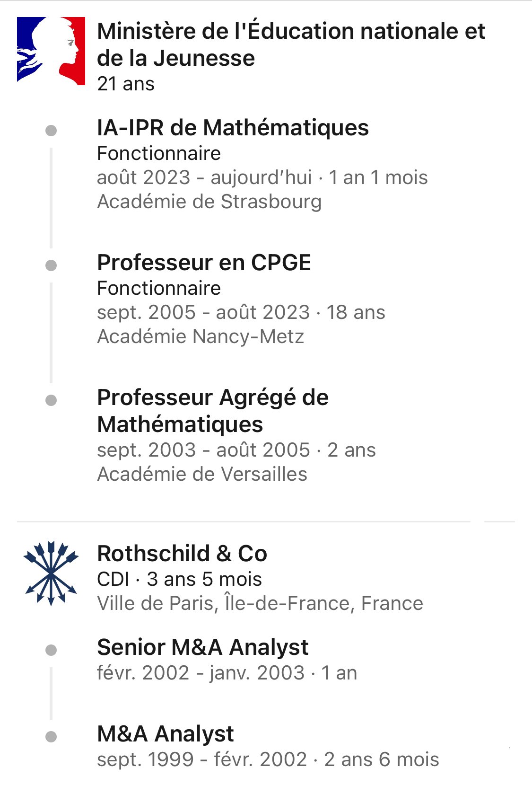Viewport: 532px width, 794px height.
Task: Select the Professeur en CPGE timeline dot
Action: 51,265
